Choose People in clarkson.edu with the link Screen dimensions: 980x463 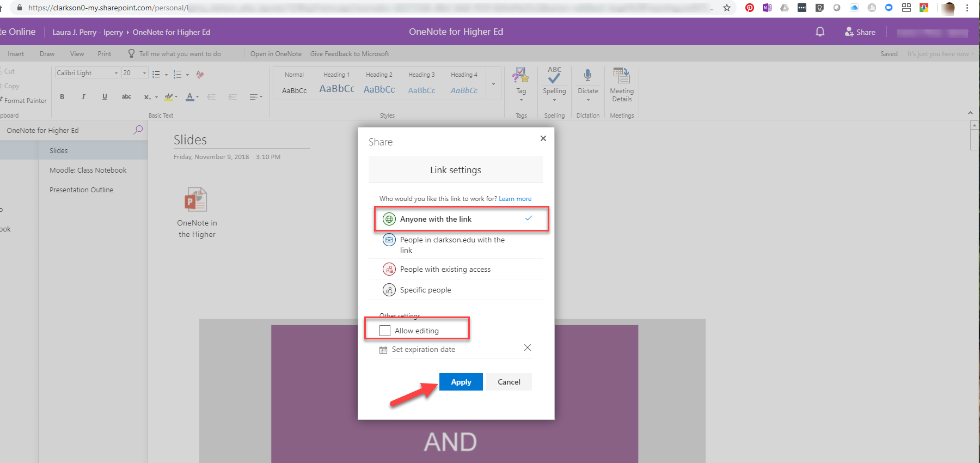[456, 245]
